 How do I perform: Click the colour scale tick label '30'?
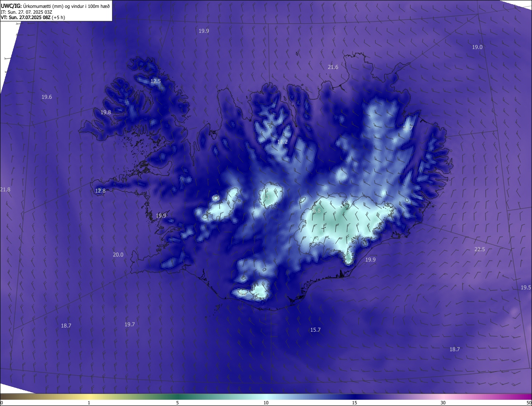coord(443,403)
